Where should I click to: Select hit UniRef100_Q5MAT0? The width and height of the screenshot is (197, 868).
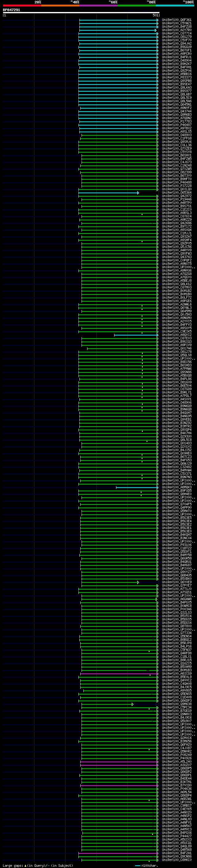(x=176, y=511)
